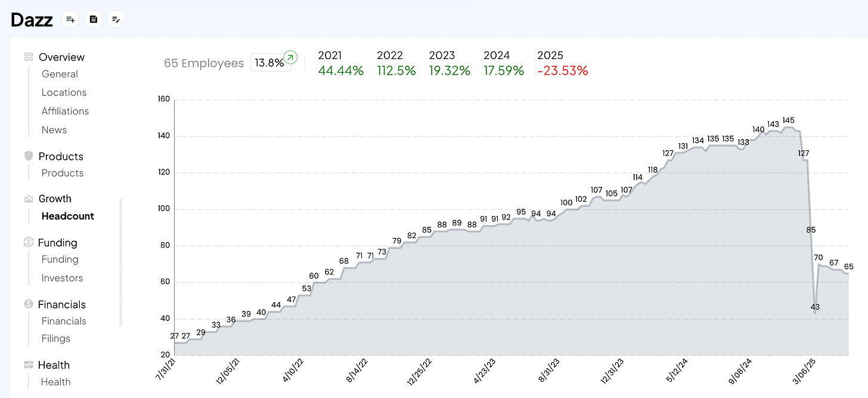Click the sidebar vertical scrollbar

(x=120, y=263)
